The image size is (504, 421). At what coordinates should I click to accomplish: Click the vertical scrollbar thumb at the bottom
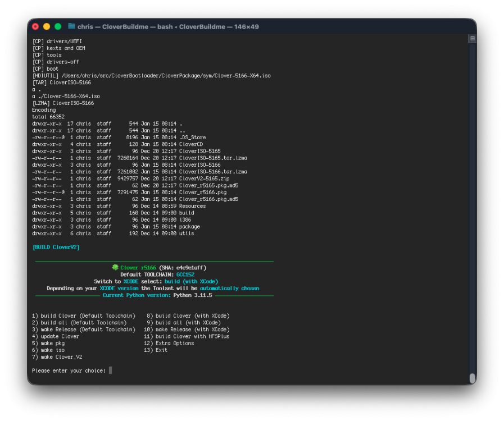pyautogui.click(x=472, y=378)
